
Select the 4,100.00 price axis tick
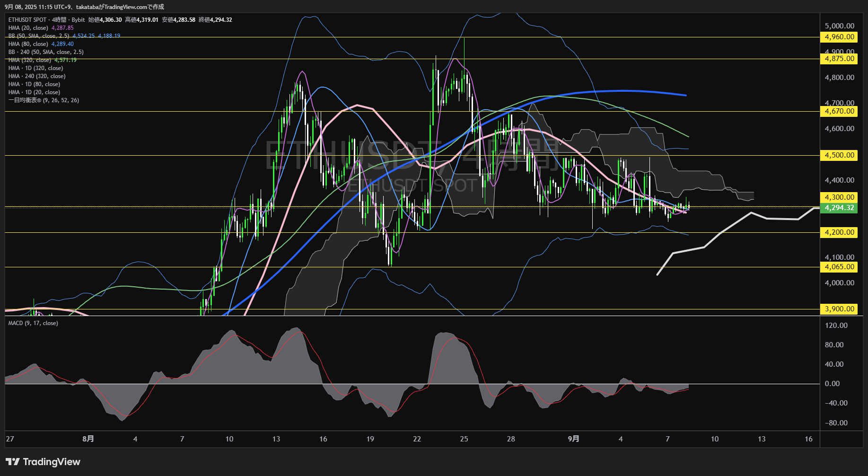click(840, 257)
